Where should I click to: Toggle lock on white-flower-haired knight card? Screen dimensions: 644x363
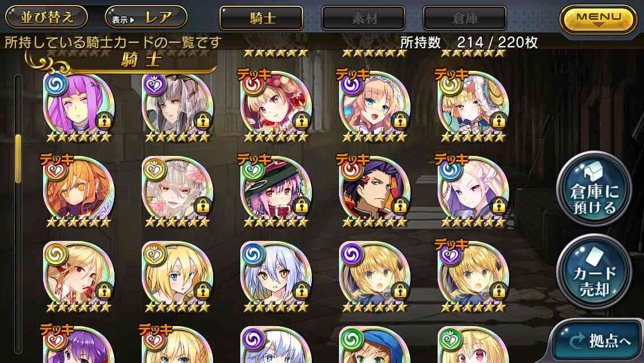pos(202,206)
